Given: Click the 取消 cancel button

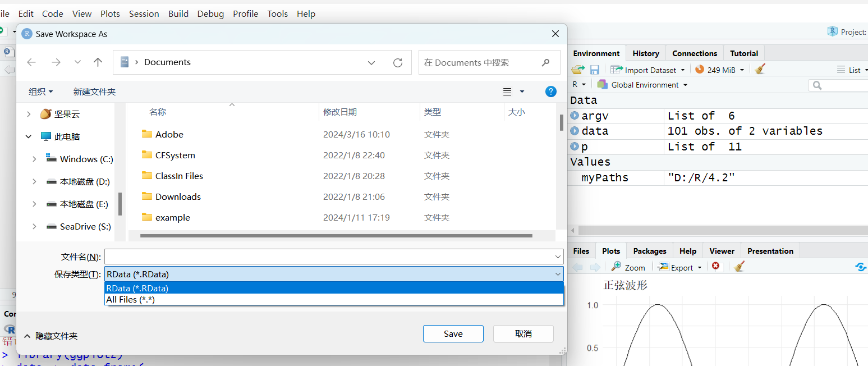Looking at the screenshot, I should (x=523, y=333).
